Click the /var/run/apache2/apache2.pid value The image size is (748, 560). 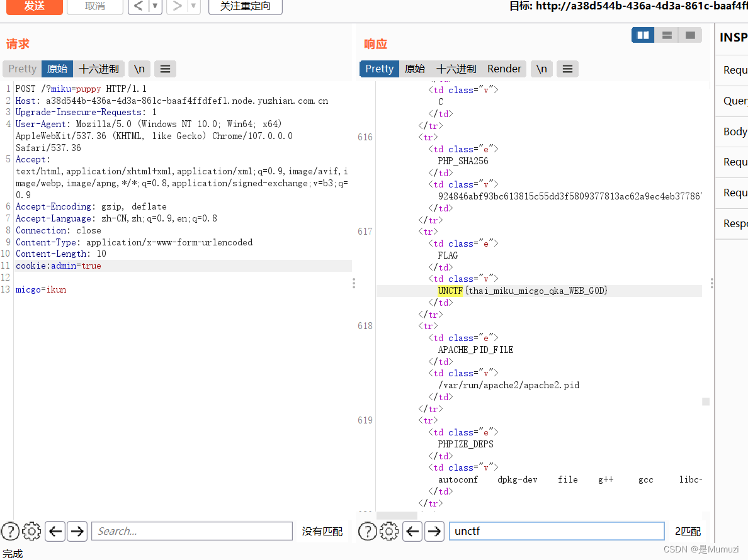point(509,385)
